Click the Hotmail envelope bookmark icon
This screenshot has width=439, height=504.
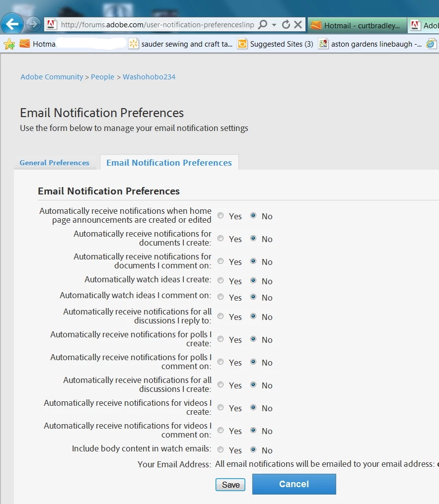[24, 43]
